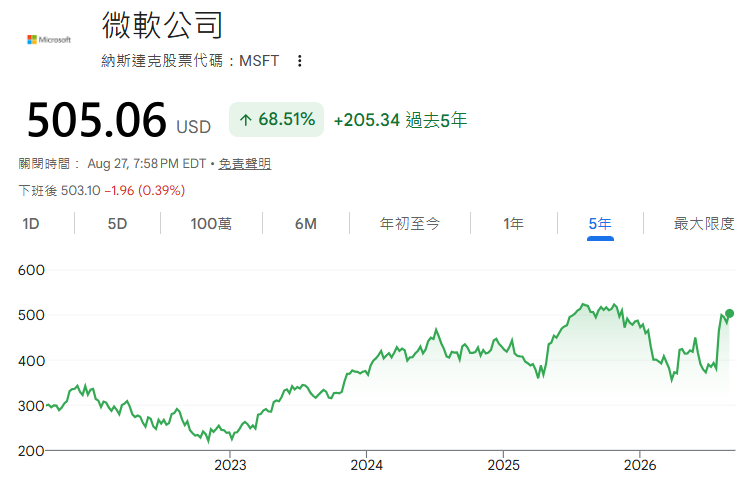
Task: Select the 1D time range tab
Action: coord(31,223)
